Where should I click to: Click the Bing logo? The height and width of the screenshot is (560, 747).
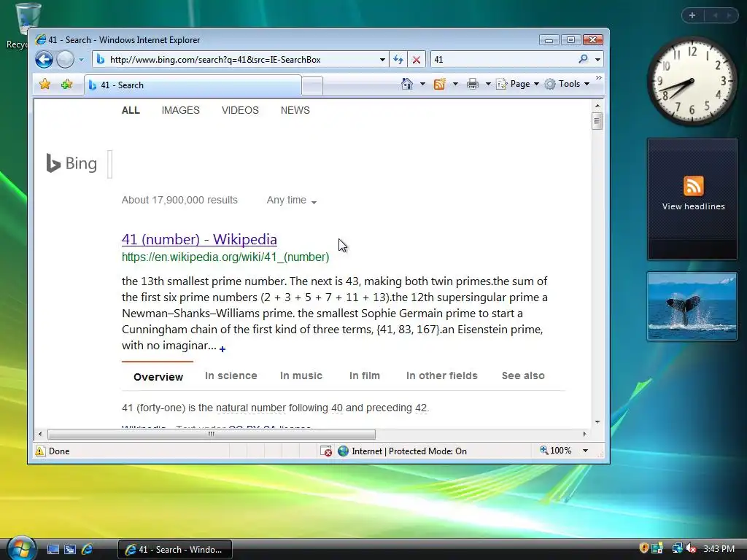click(71, 163)
